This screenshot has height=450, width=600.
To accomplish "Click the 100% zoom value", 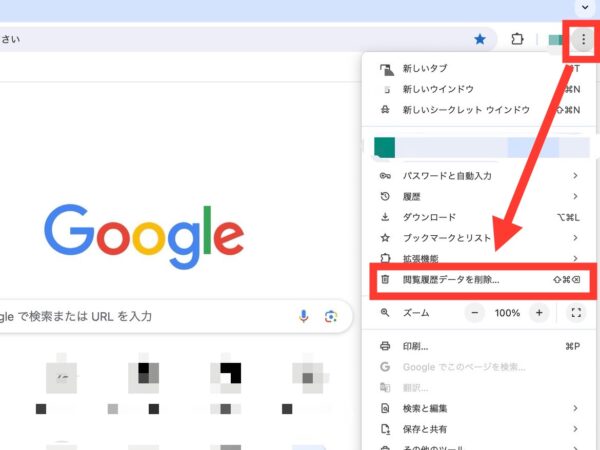I will 507,313.
